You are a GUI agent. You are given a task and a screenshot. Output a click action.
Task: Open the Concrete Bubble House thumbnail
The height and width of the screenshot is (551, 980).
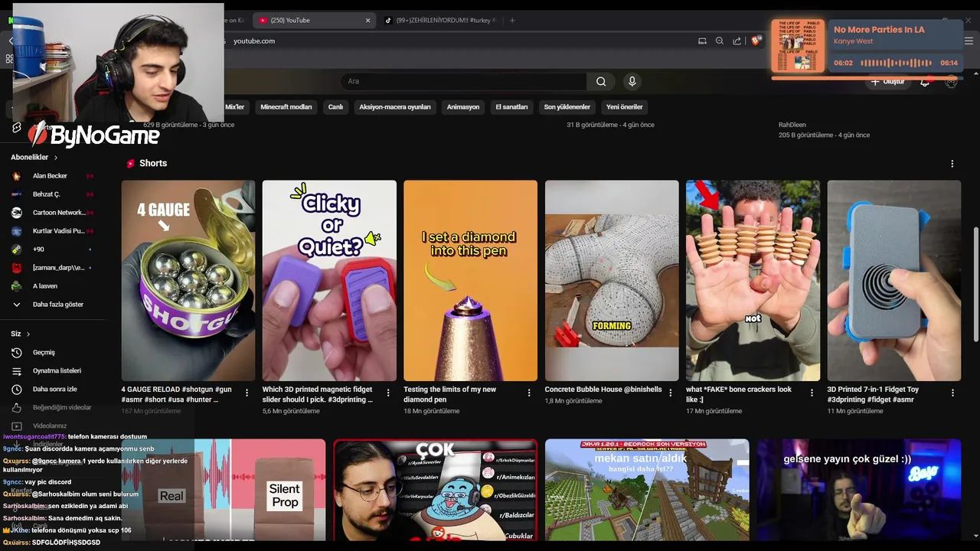612,281
